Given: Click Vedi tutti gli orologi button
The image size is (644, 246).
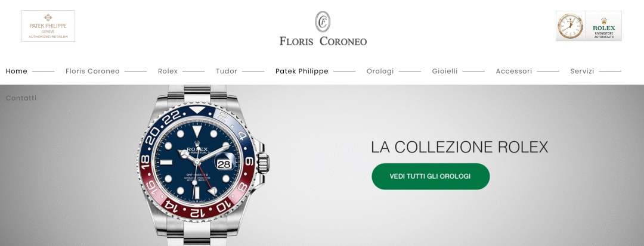Looking at the screenshot, I should pos(431,176).
